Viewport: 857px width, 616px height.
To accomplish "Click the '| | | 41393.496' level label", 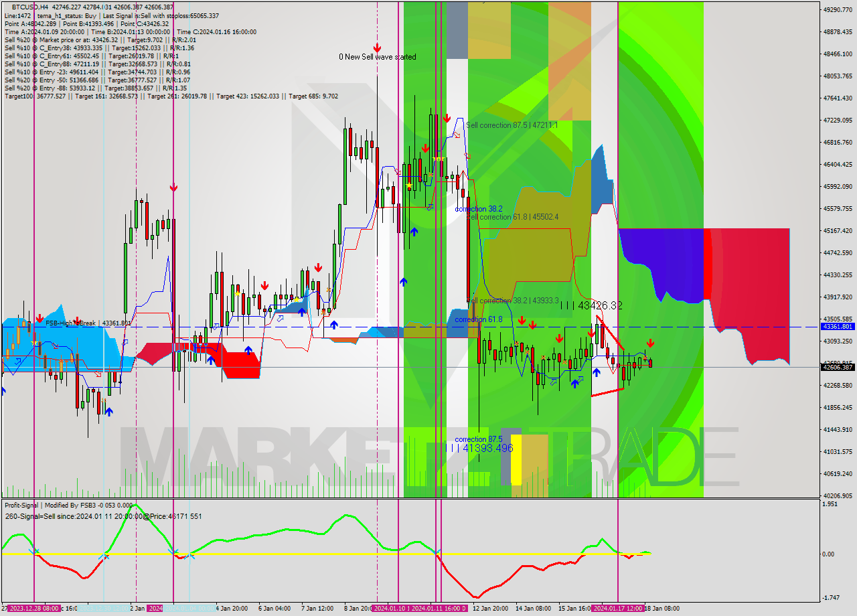I will tap(479, 448).
